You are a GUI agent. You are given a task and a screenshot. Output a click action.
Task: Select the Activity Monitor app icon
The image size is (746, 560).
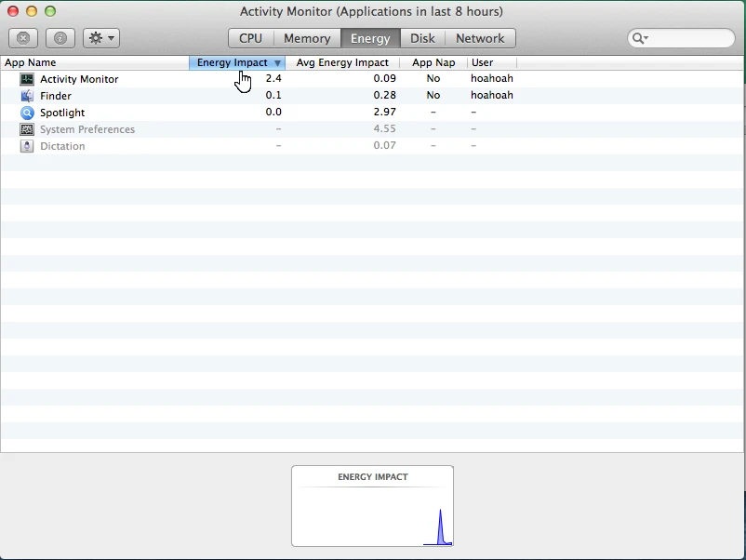coord(25,78)
